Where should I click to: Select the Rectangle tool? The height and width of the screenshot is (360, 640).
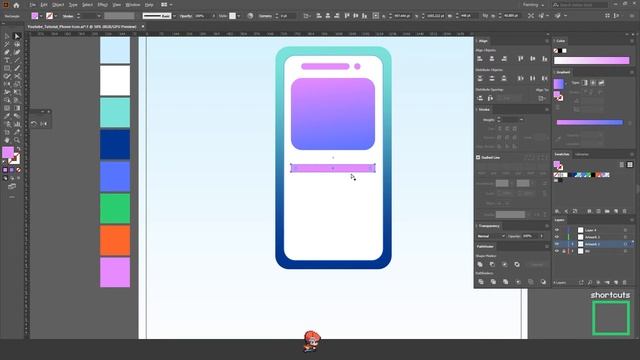[x=7, y=68]
